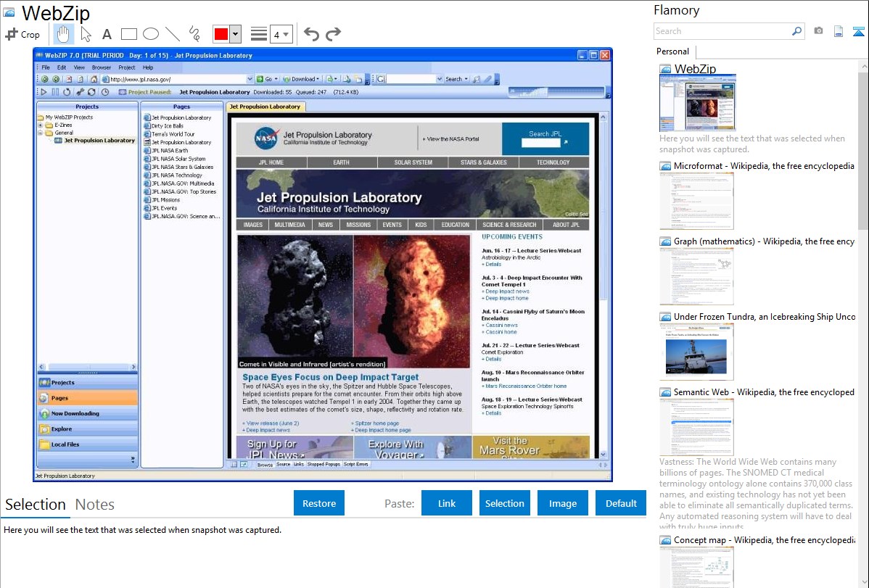The width and height of the screenshot is (869, 588).
Task: Open the Semantic Web snapshot thumbnail
Action: coord(696,427)
